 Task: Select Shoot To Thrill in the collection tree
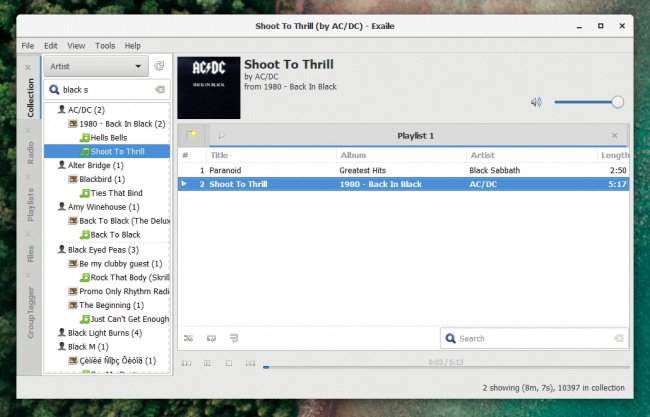tap(107, 151)
